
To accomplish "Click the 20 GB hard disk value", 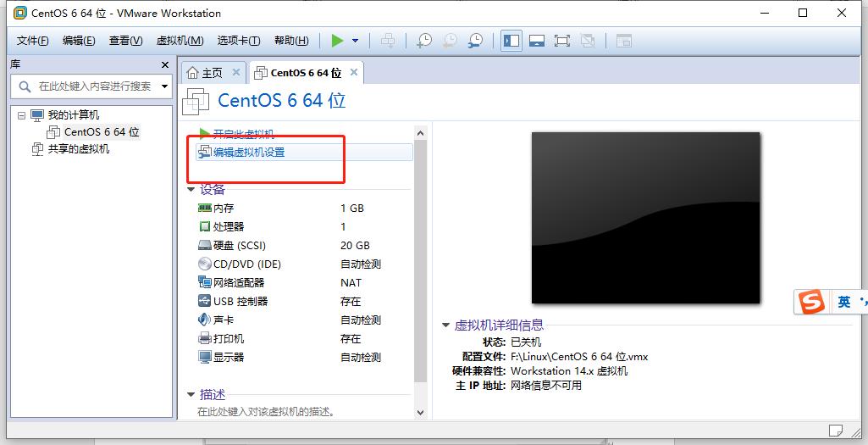I will pyautogui.click(x=355, y=246).
